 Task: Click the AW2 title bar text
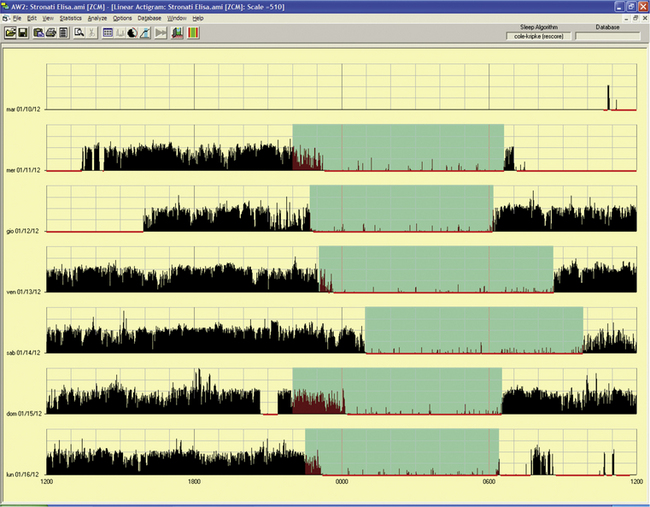148,7
